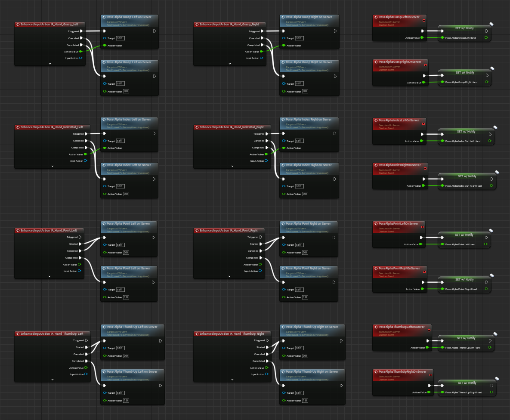This screenshot has height=420, width=510.
Task: Click Action Value 0.0 field on Pose Alpha Grasp Left node
Action: coord(126,91)
